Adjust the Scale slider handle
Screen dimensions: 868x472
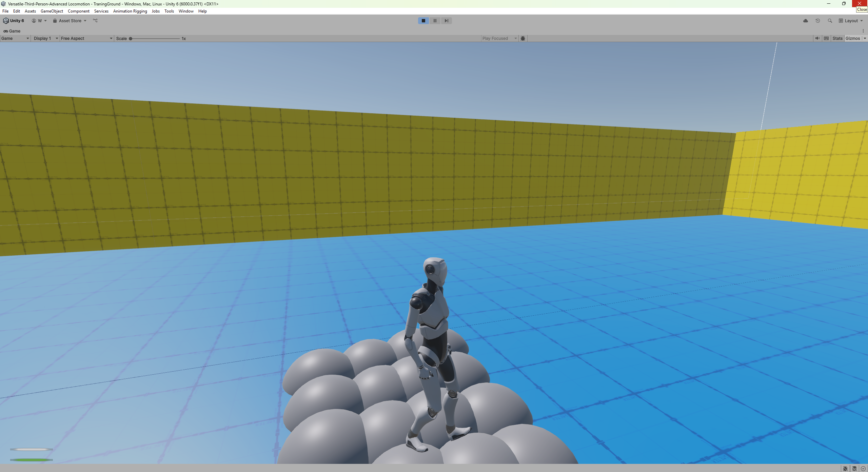tap(131, 38)
